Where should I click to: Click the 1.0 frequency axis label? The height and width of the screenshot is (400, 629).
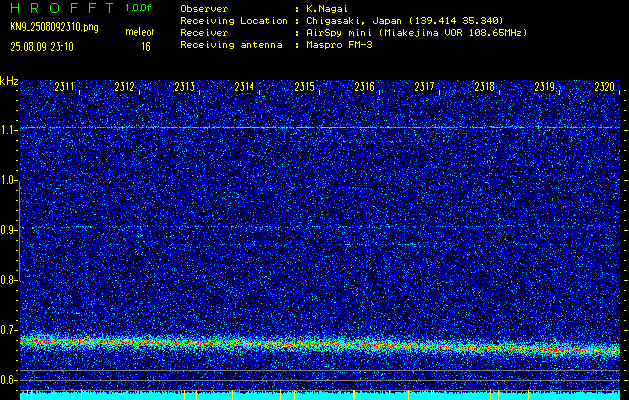coord(8,180)
